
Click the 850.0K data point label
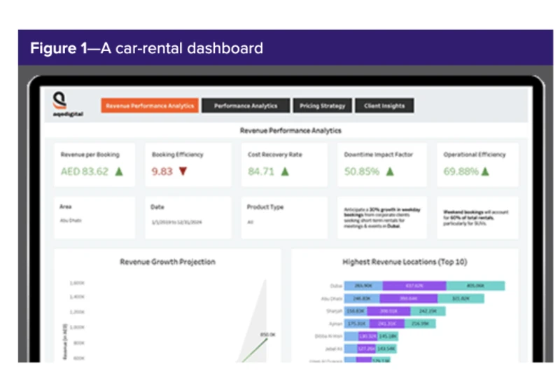[268, 335]
